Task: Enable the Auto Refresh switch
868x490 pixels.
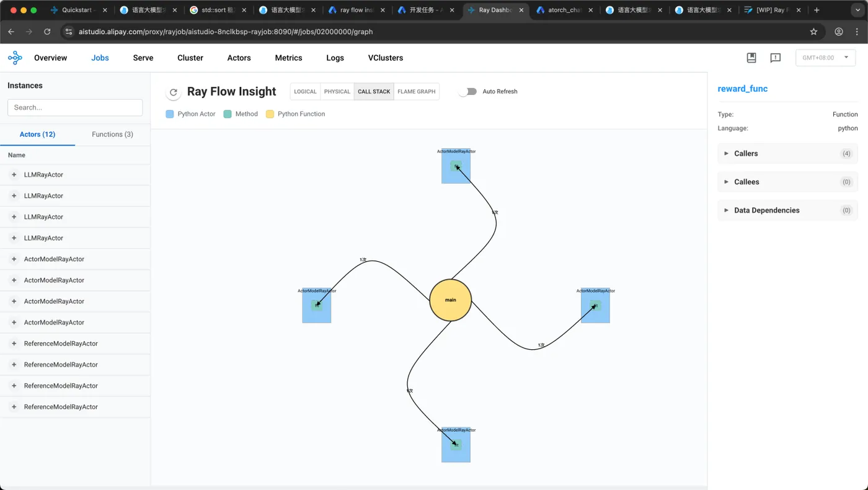Action: pos(467,91)
